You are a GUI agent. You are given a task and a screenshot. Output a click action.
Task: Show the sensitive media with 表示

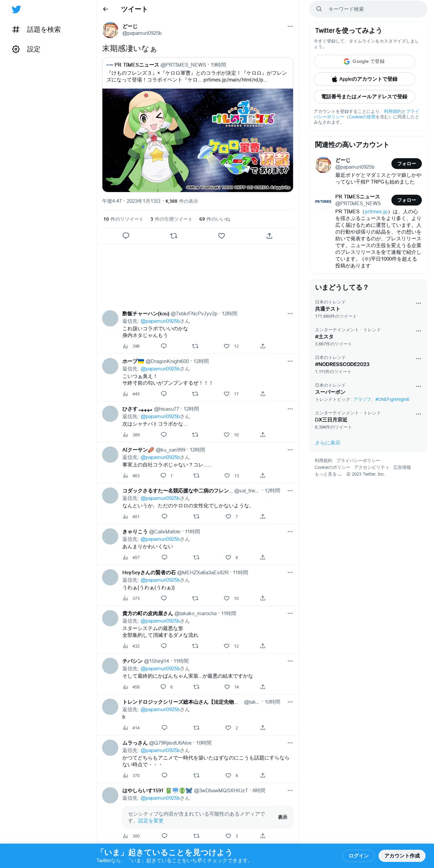coord(283,817)
